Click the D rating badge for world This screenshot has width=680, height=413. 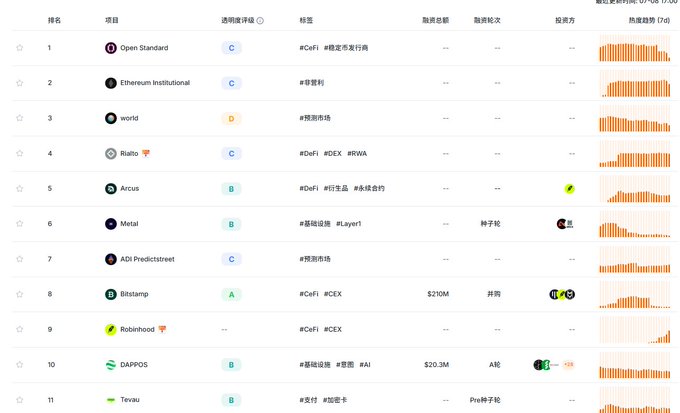click(231, 118)
